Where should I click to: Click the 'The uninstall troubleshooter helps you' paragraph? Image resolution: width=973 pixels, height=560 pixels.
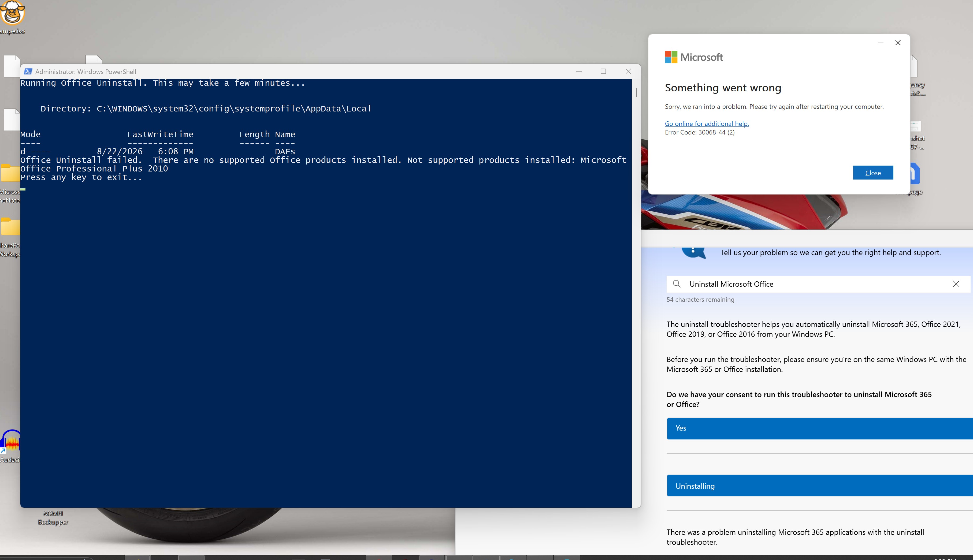point(814,329)
